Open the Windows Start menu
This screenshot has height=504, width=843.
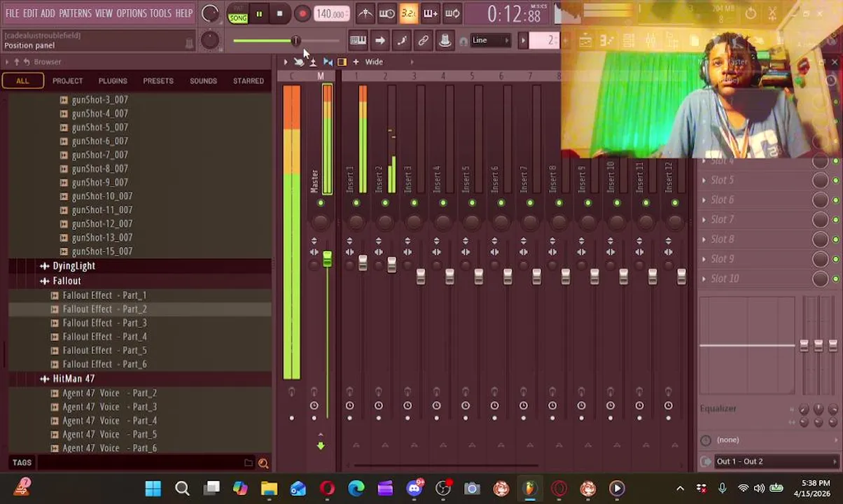[x=153, y=488]
